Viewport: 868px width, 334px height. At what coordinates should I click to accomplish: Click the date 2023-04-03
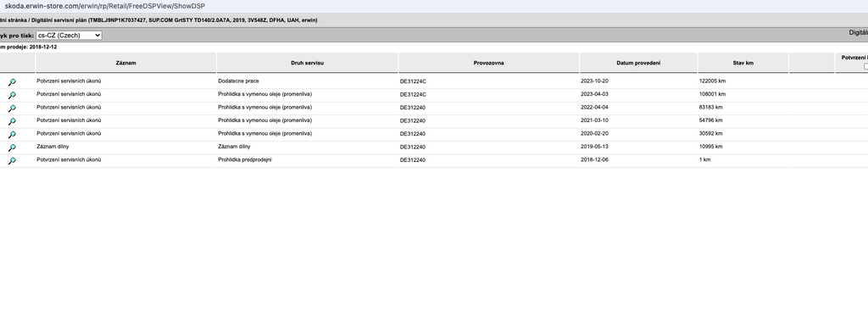click(594, 94)
